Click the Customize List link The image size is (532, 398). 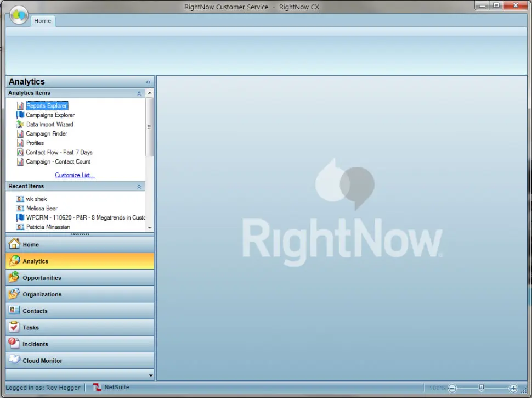coord(75,176)
